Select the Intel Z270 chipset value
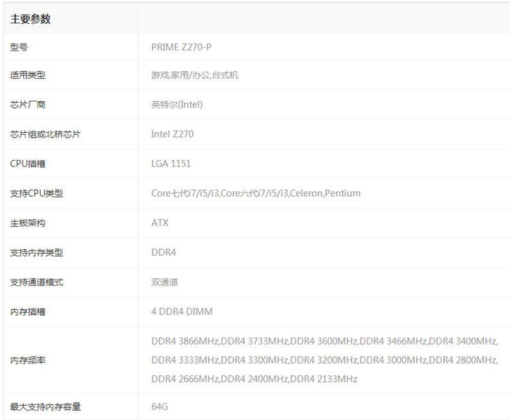The width and height of the screenshot is (510, 420). pos(172,134)
